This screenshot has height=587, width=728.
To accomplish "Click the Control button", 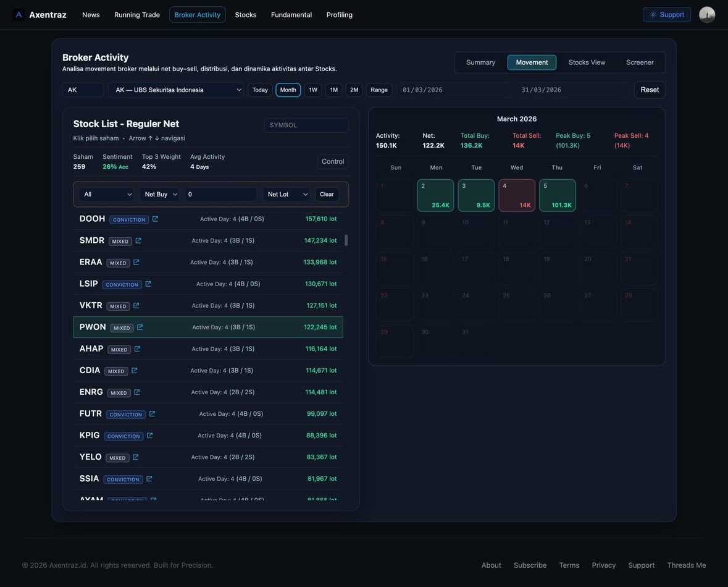I will click(x=333, y=161).
